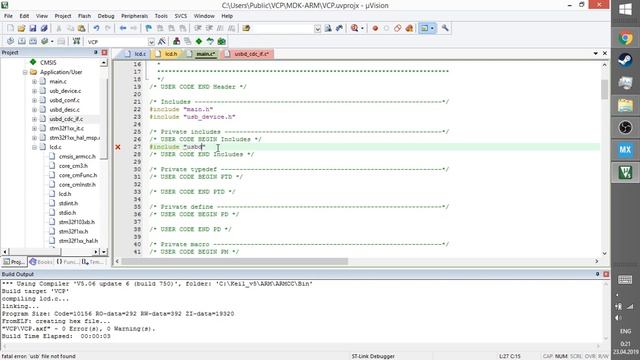Open the Flash menu
This screenshot has height=360, width=640.
coord(84,16)
